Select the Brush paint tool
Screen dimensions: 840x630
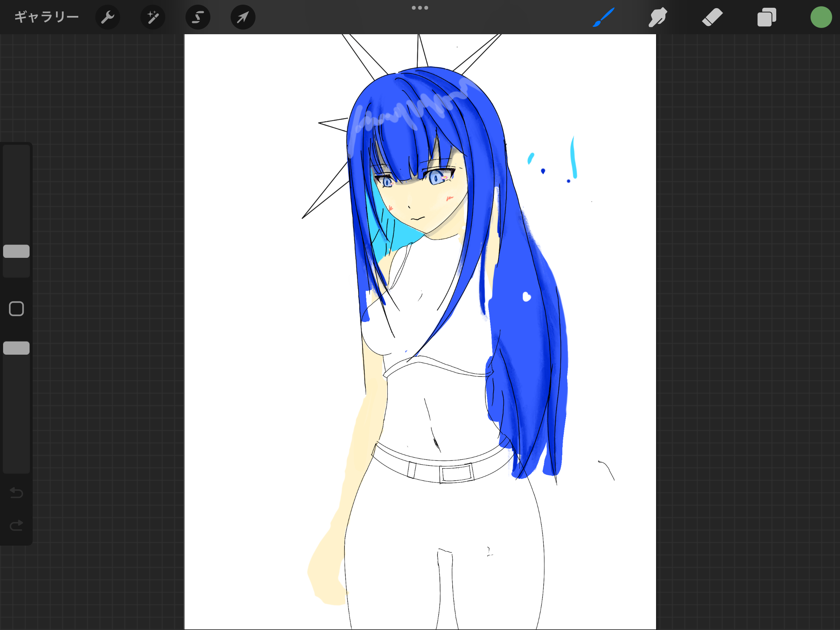point(604,17)
